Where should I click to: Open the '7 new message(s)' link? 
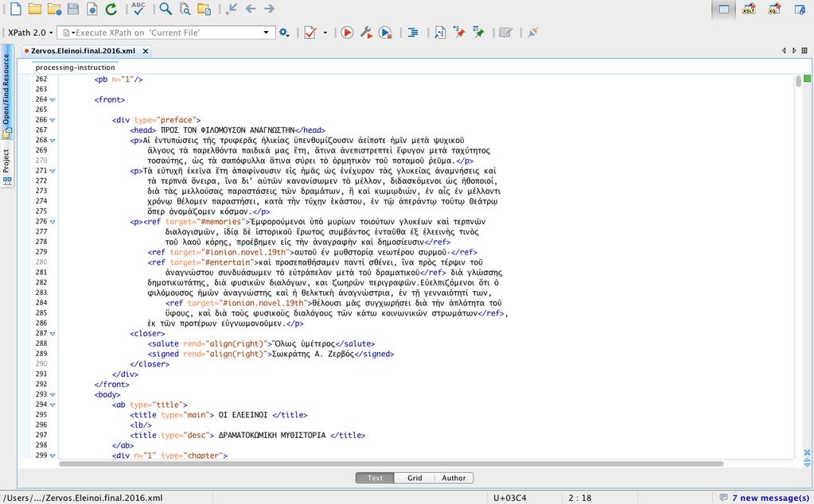pyautogui.click(x=770, y=498)
